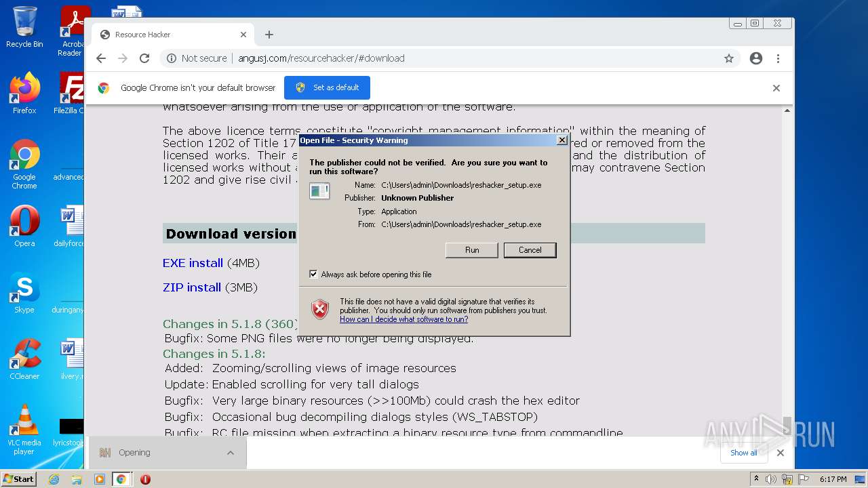Viewport: 868px width, 488px height.
Task: Open the Firefox desktop icon
Action: point(24,93)
